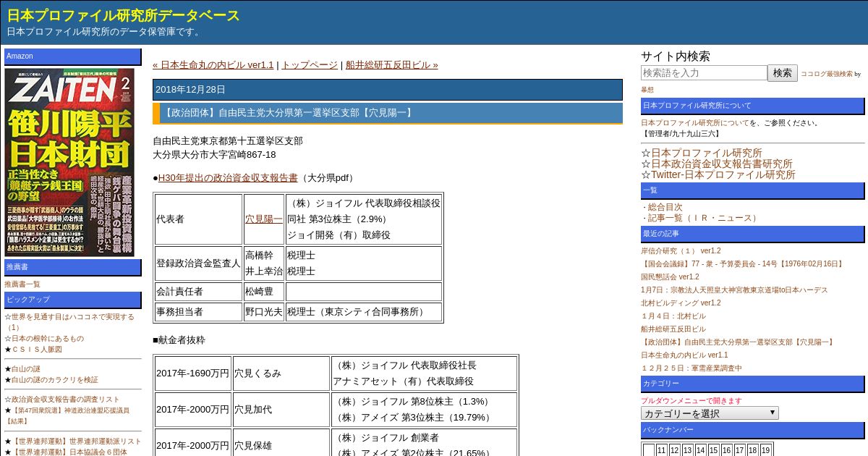Open the ココログ最強検索 link
The image size is (868, 456).
tap(827, 74)
